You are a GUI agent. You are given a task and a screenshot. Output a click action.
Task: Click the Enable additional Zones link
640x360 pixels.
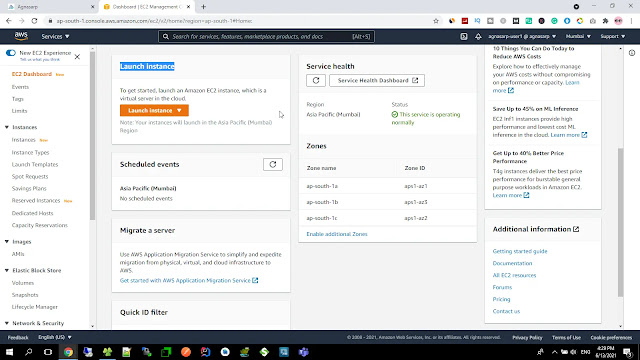coord(337,234)
